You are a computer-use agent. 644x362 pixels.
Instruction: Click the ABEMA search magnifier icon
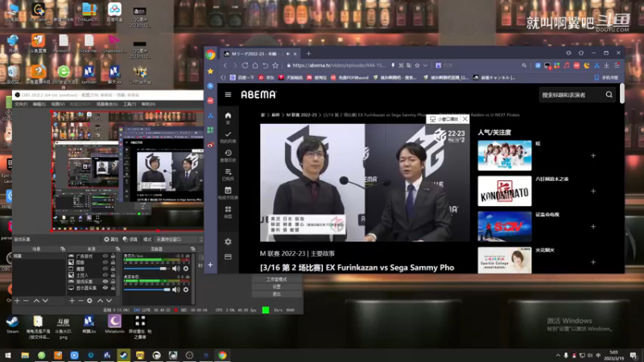click(609, 95)
